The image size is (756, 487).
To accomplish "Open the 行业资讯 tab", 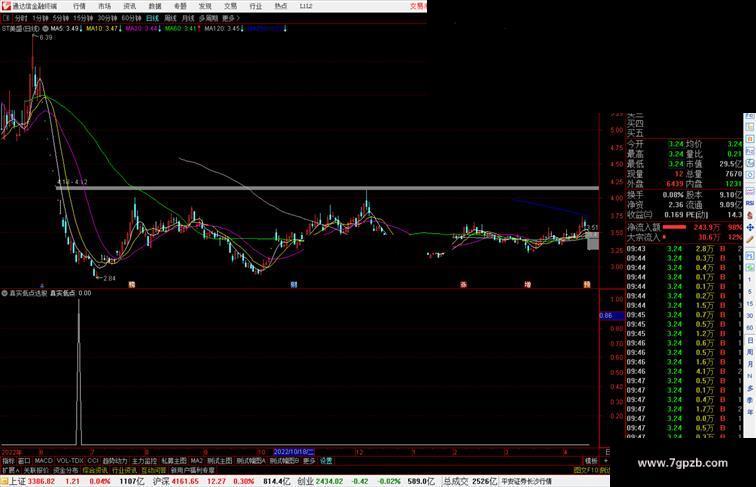I will point(124,470).
